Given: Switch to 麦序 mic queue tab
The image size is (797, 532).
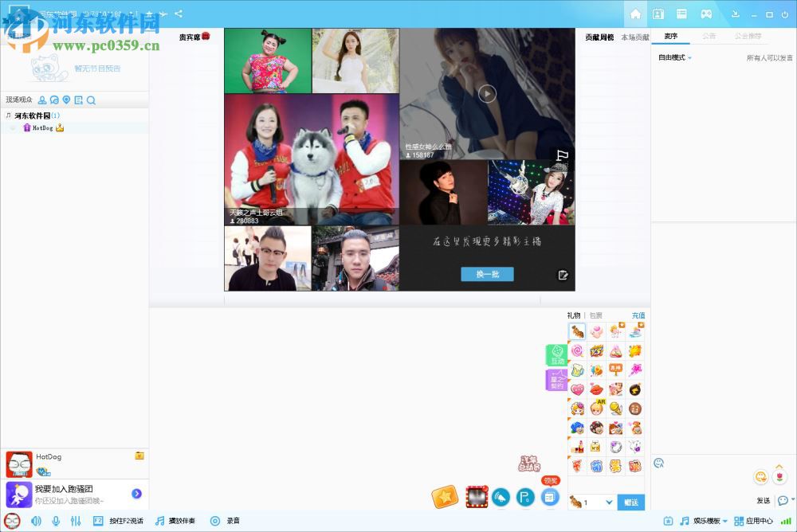Looking at the screenshot, I should (671, 36).
